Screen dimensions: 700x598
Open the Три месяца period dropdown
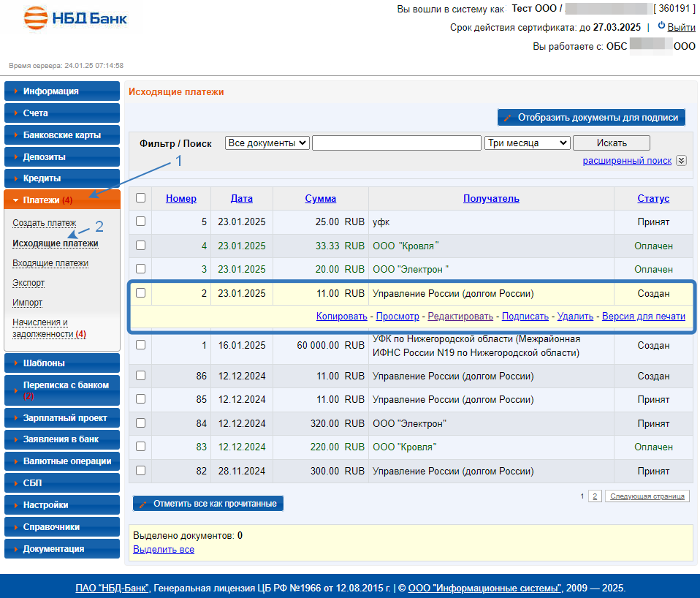pos(526,143)
